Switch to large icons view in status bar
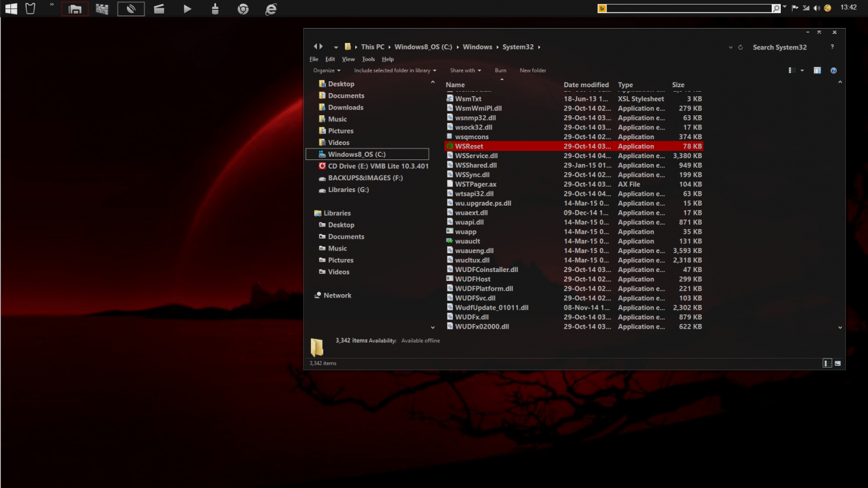This screenshot has width=868, height=488. click(x=838, y=363)
